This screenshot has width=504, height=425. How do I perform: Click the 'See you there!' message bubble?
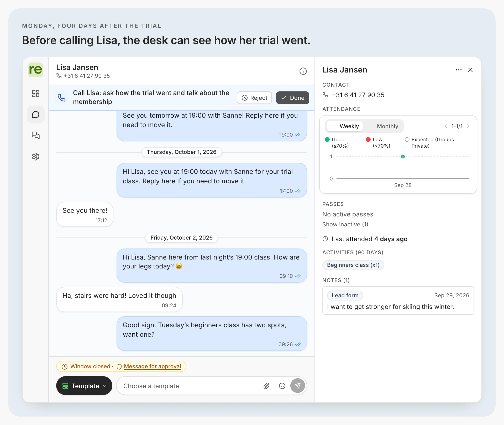(x=85, y=214)
